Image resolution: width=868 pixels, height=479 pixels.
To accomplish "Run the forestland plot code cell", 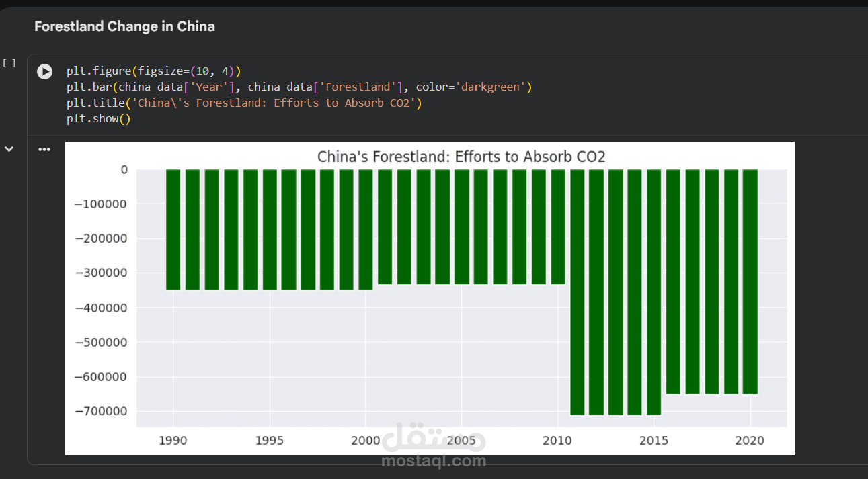I will coord(44,71).
